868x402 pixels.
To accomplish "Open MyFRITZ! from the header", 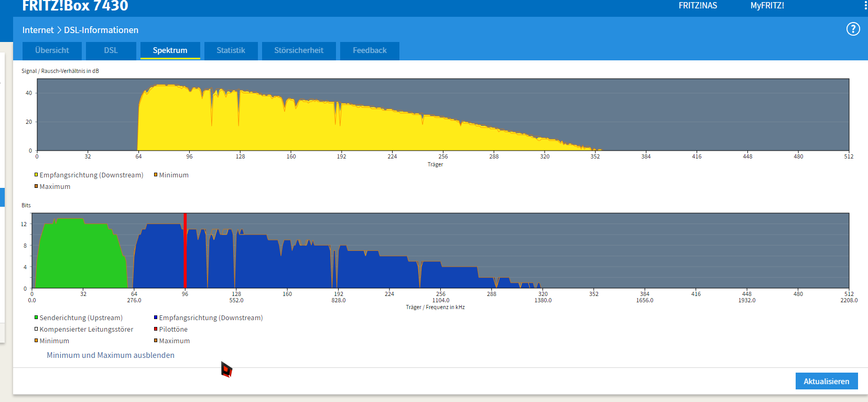I will [x=767, y=5].
